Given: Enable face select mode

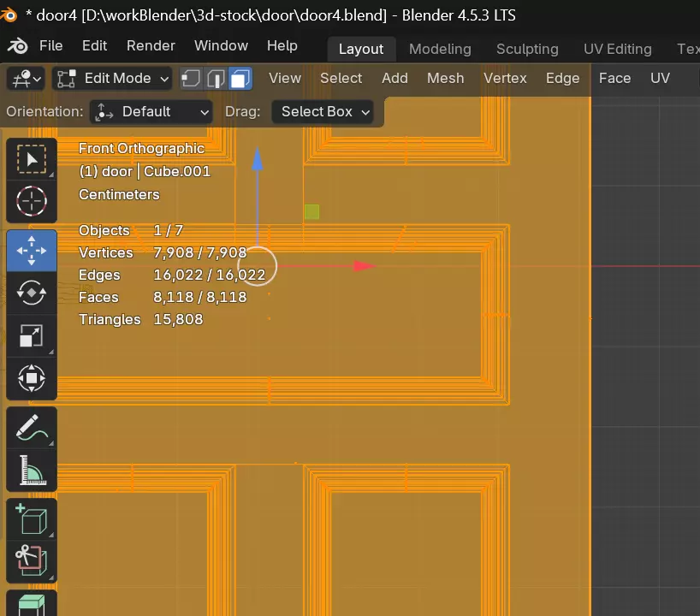Looking at the screenshot, I should (240, 79).
